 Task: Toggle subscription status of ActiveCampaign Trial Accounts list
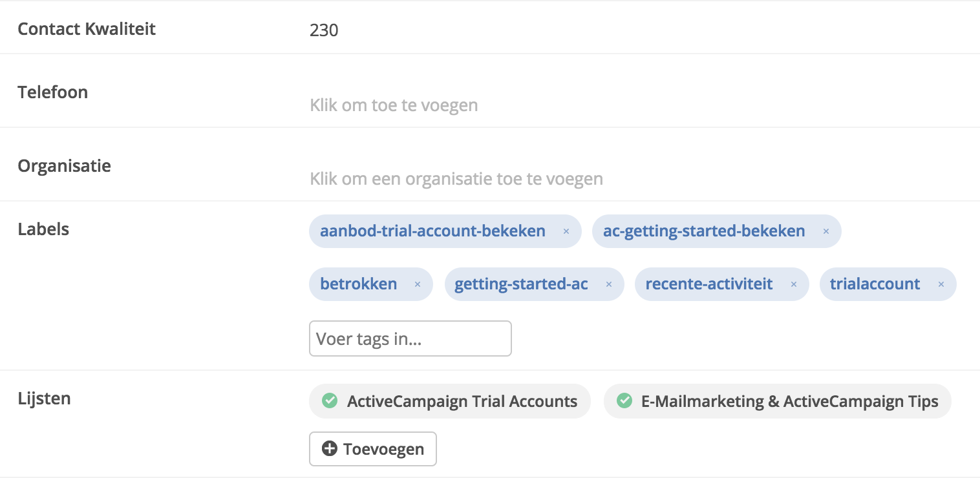pos(330,400)
